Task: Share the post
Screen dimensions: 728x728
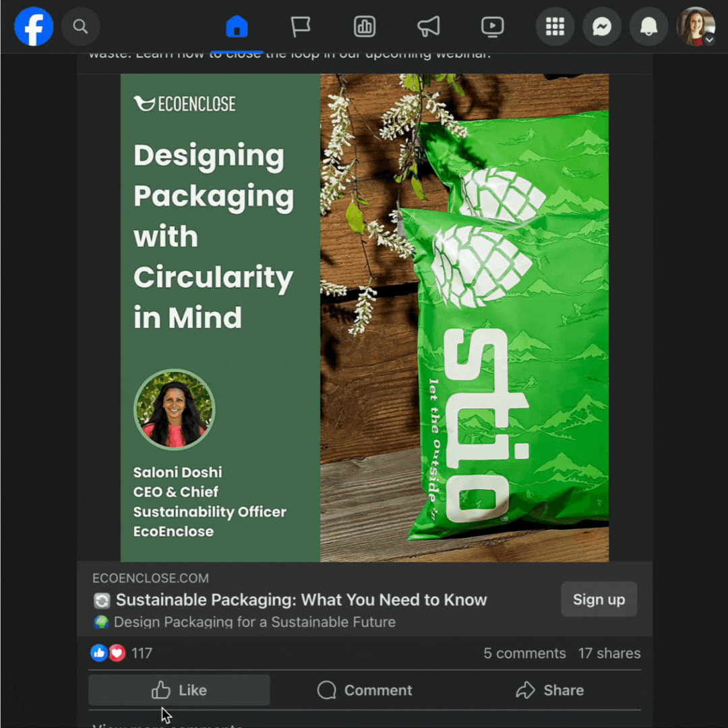Action: tap(550, 690)
